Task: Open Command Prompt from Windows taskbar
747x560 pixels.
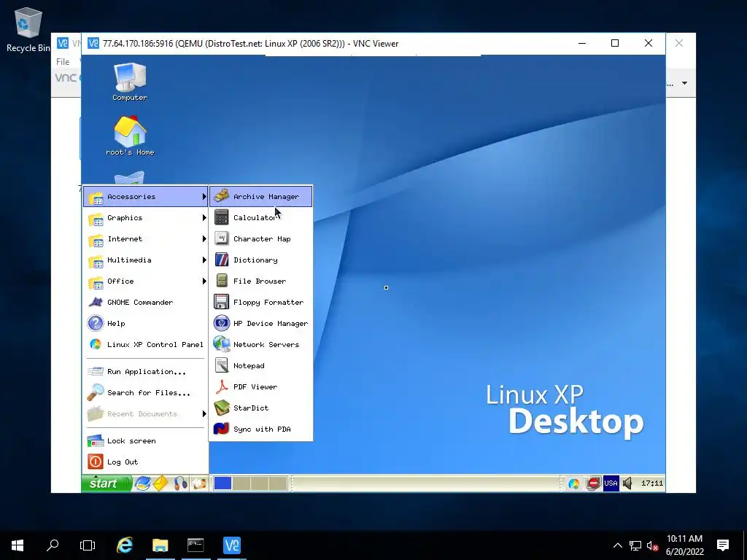Action: click(x=196, y=545)
